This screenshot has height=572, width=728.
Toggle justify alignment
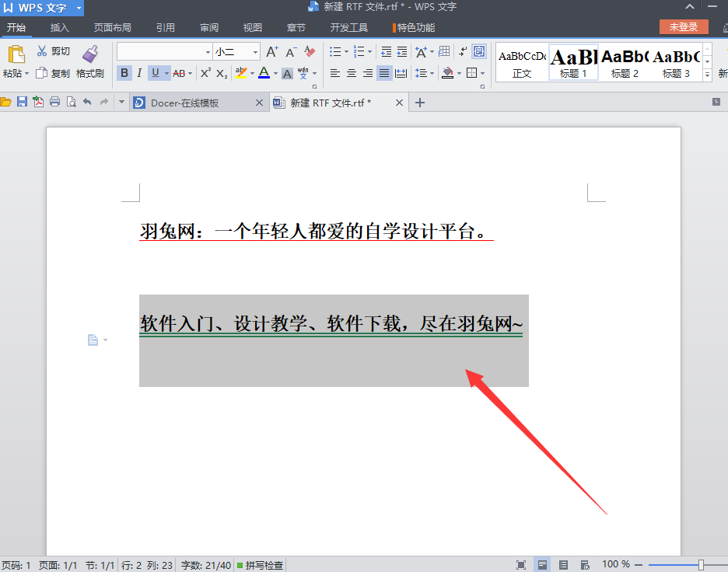coord(384,73)
